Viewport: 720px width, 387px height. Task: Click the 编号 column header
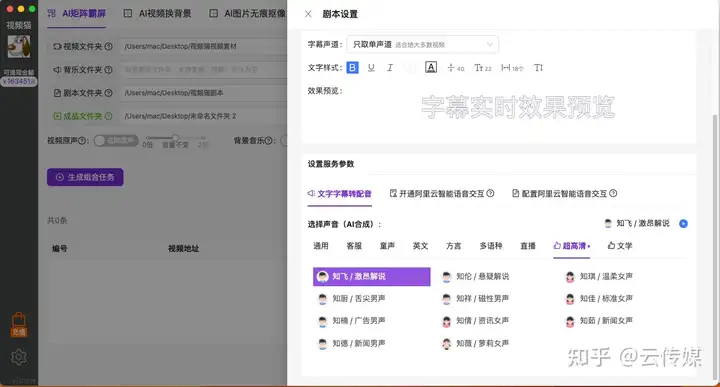tap(60, 248)
